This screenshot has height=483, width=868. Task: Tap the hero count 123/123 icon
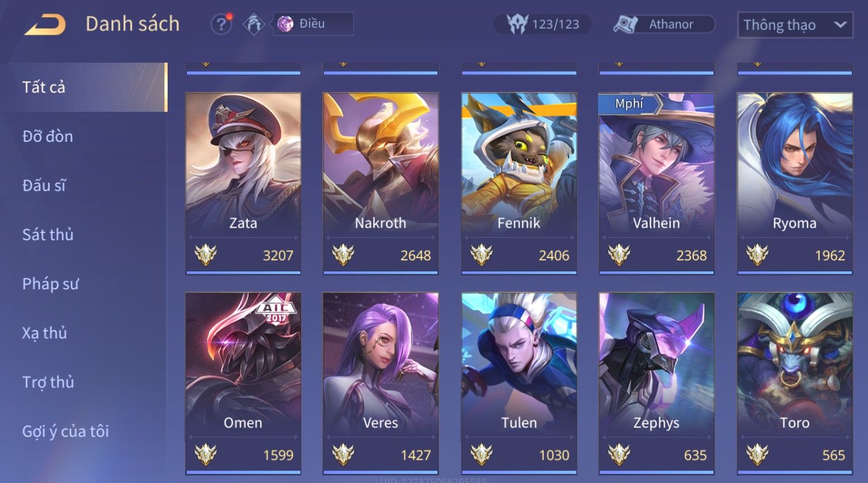pos(517,24)
